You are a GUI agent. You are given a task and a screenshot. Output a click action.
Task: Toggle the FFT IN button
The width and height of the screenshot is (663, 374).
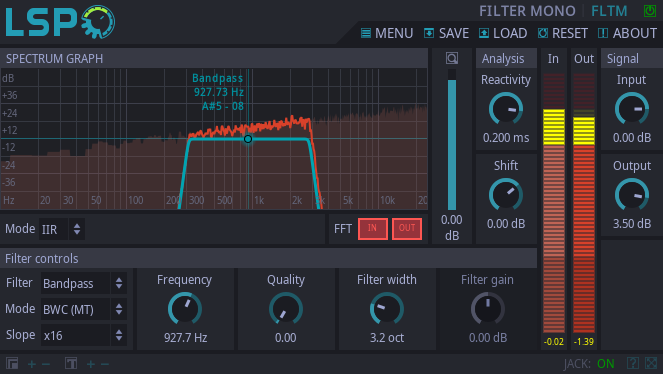tap(373, 229)
